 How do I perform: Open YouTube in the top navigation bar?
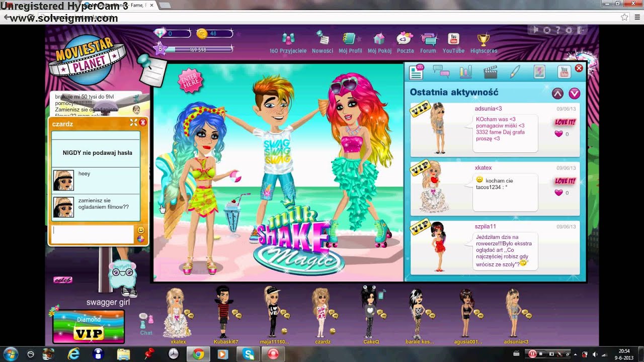tap(453, 43)
